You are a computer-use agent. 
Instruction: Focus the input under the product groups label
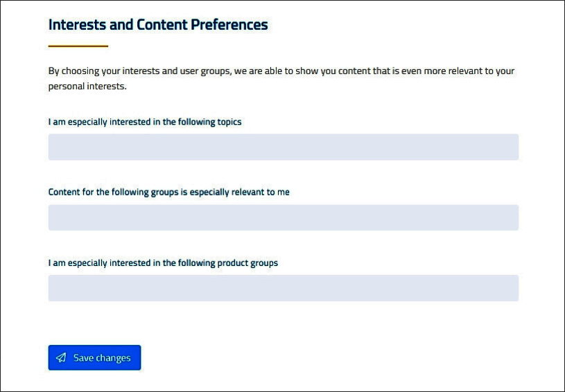coord(283,288)
